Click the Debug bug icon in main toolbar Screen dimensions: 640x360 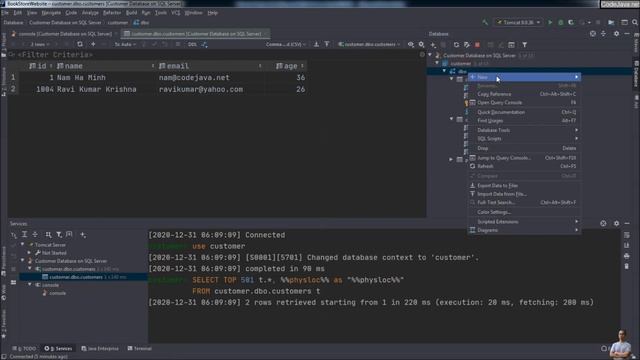(560, 22)
